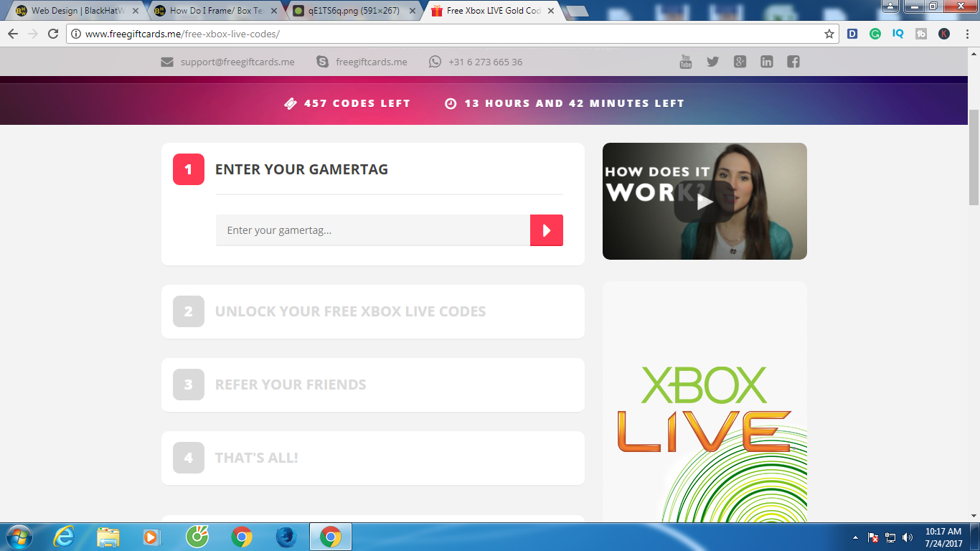Open Action Center flag in tray

(x=873, y=537)
